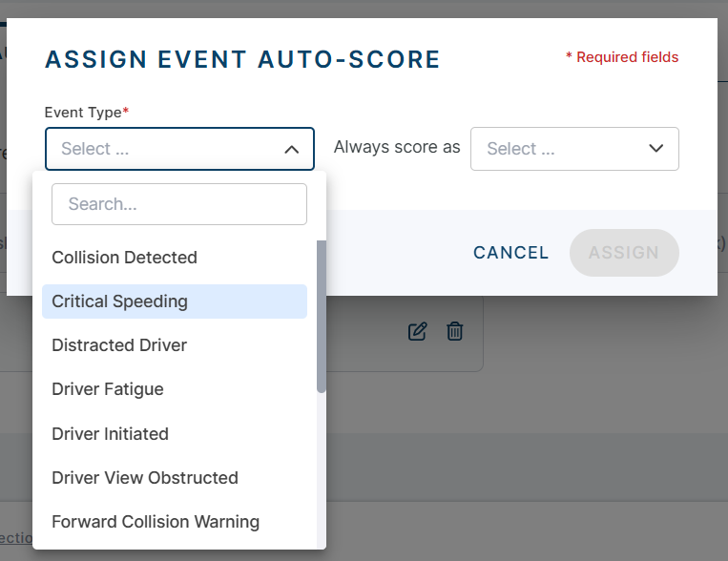Choose Driver Fatigue option

click(175, 389)
